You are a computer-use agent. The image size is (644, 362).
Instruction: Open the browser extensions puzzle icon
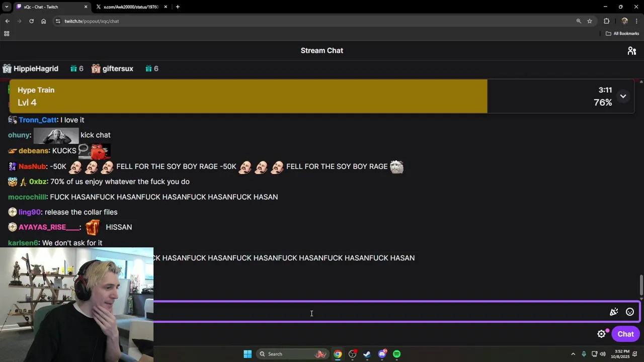606,21
